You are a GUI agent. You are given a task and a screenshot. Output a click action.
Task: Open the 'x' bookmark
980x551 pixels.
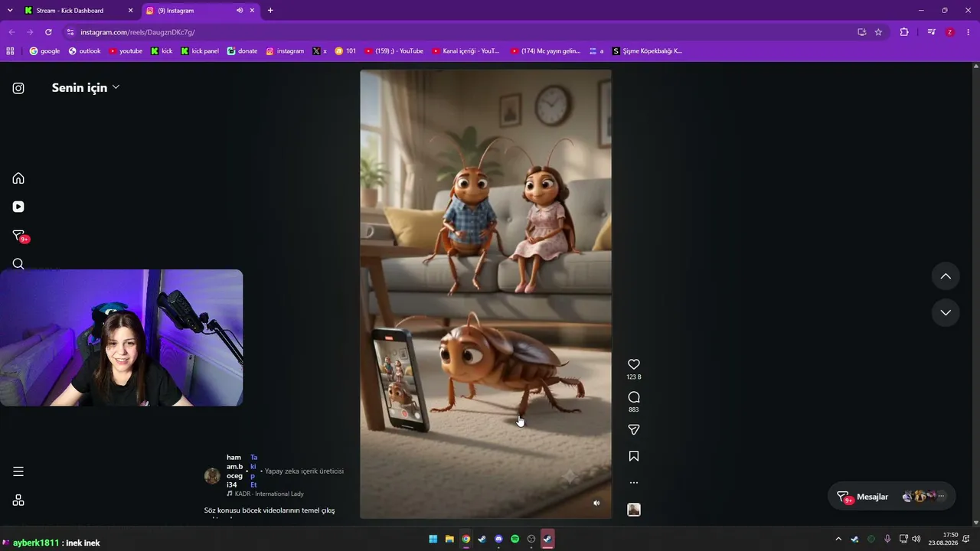(x=319, y=51)
